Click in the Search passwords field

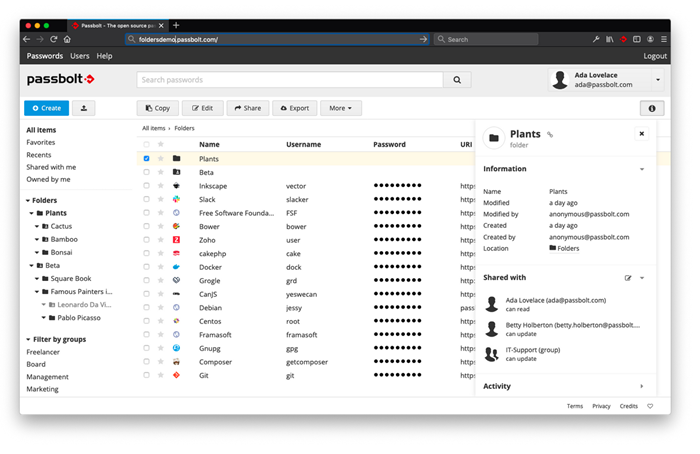pyautogui.click(x=290, y=80)
